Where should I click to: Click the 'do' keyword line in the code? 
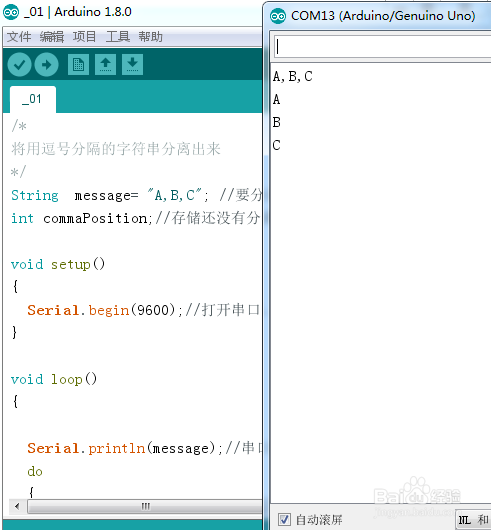tap(35, 471)
